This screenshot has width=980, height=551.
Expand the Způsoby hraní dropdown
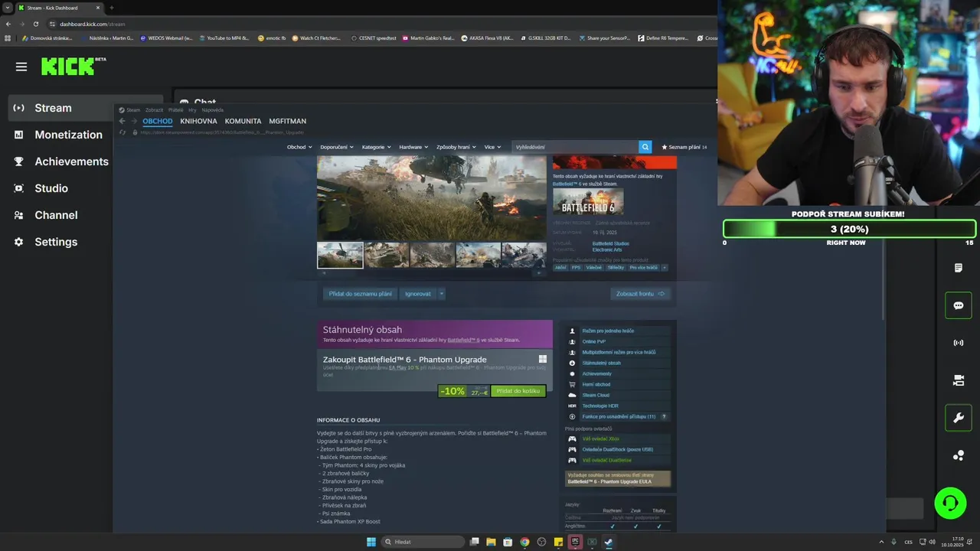point(456,147)
